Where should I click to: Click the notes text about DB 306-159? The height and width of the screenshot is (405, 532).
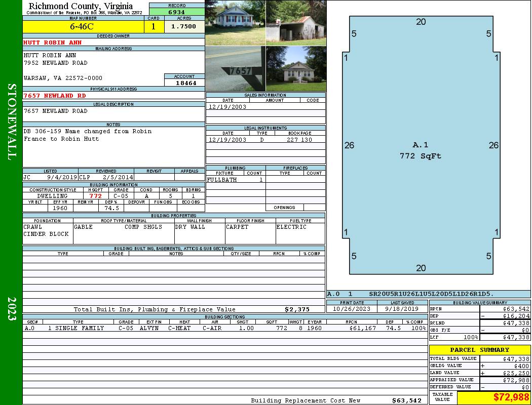click(88, 135)
